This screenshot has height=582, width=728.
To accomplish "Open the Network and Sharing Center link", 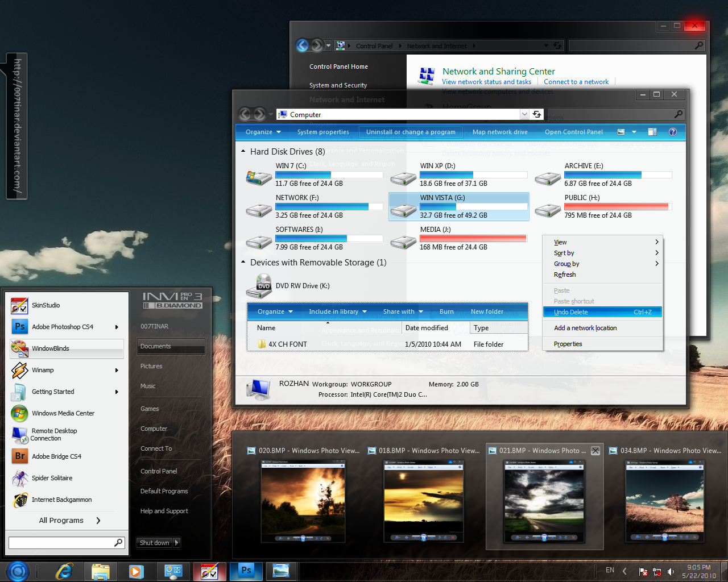I will point(499,72).
